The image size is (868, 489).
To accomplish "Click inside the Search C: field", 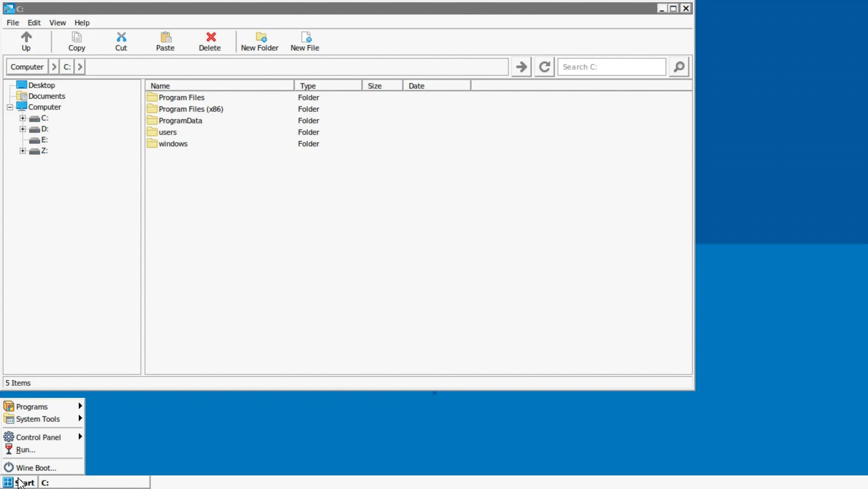I will pos(610,67).
